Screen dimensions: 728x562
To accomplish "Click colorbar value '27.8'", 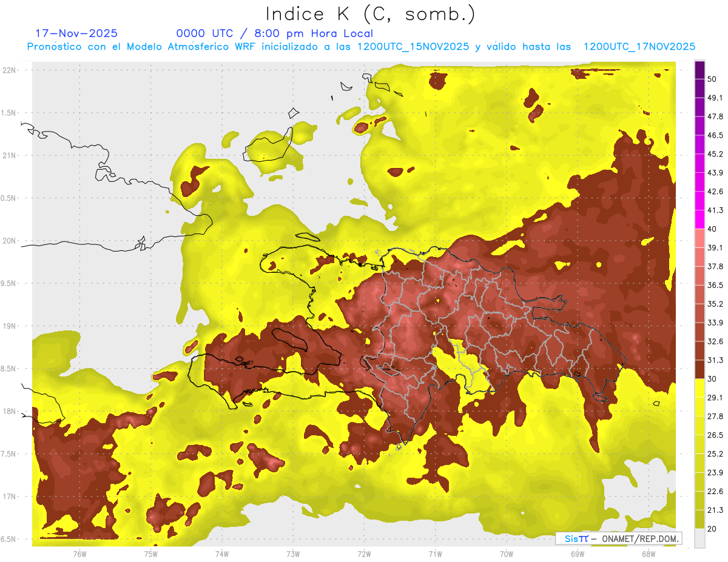I will click(715, 416).
